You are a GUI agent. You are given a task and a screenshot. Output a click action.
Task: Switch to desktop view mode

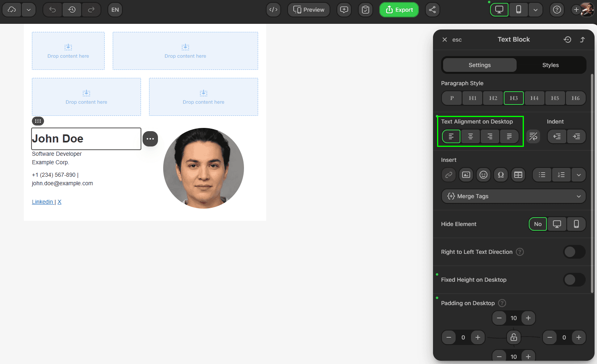(499, 10)
